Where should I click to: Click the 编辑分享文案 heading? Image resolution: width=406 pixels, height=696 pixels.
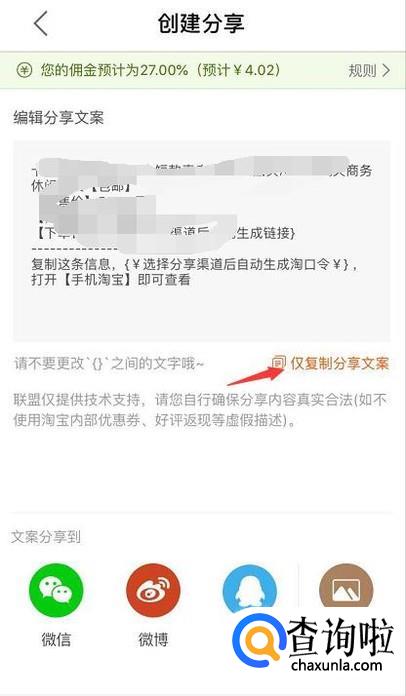click(59, 118)
